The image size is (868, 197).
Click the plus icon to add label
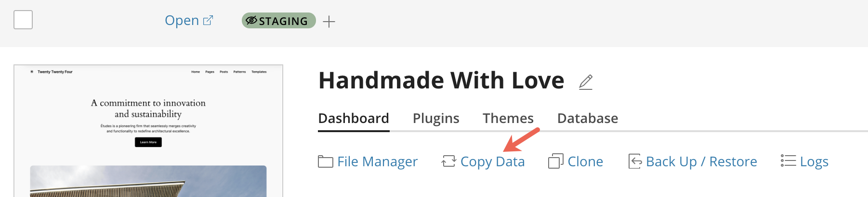pos(329,22)
